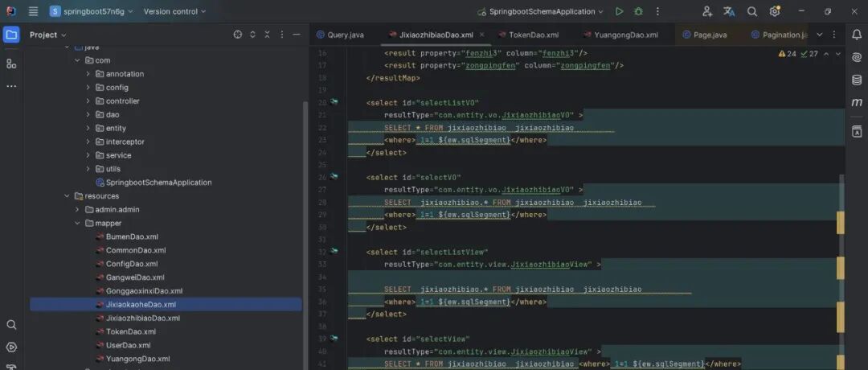Click the Project panel vertical scrollbar
This screenshot has height=370, width=868.
point(305,236)
